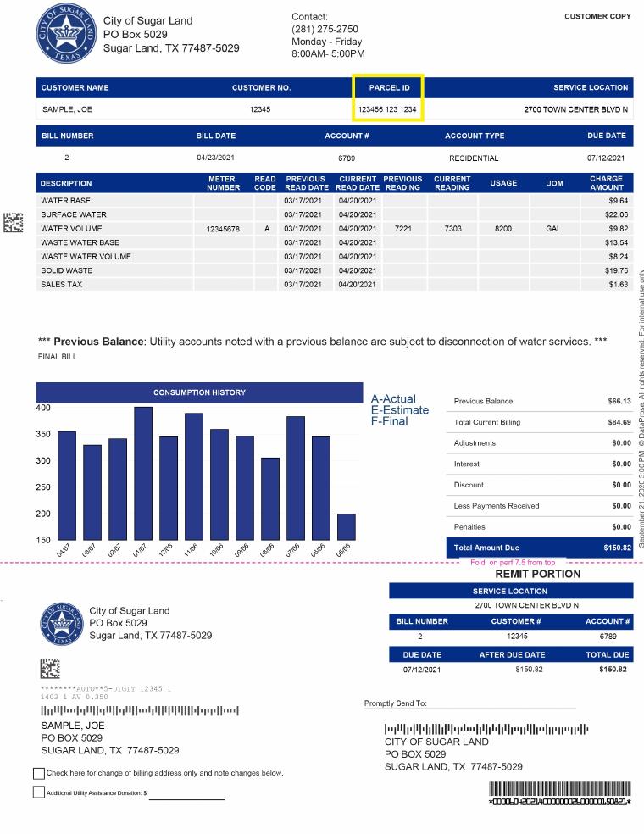Viewport: 644px width, 834px height.
Task: Click meter number 12345678
Action: [223, 229]
